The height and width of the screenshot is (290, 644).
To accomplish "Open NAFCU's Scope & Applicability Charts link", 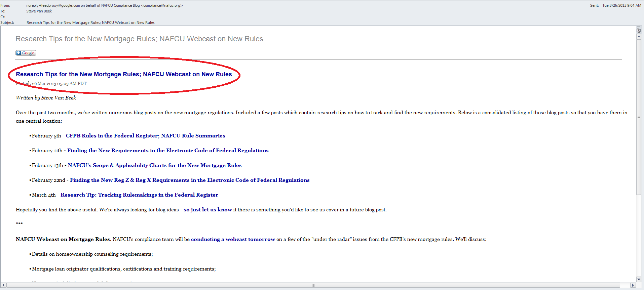I will tap(155, 165).
